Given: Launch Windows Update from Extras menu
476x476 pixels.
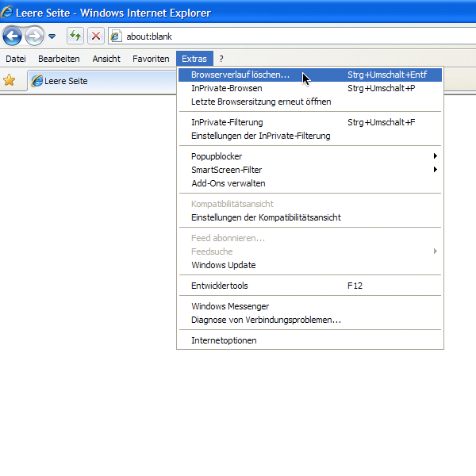Looking at the screenshot, I should pos(310,265).
